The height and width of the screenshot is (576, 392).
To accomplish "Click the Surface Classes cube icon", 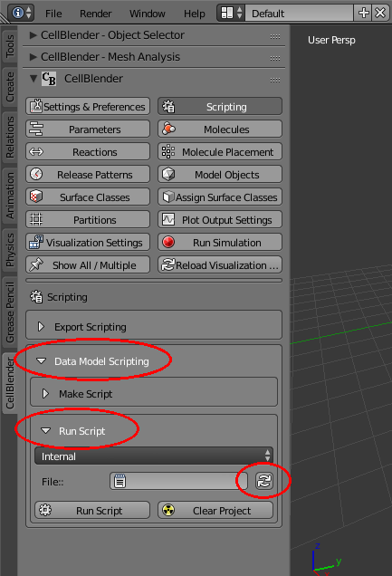I will pos(36,197).
